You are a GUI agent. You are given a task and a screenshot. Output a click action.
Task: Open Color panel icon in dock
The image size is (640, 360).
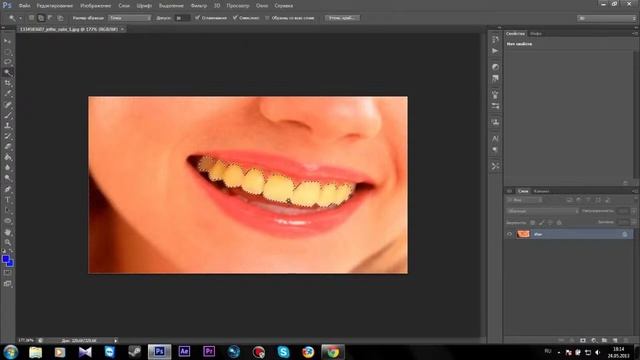pos(495,67)
